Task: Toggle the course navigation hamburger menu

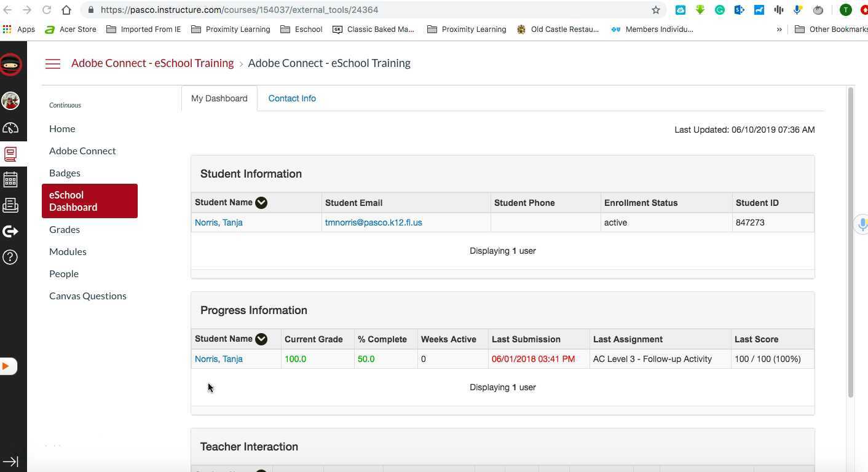Action: point(53,63)
